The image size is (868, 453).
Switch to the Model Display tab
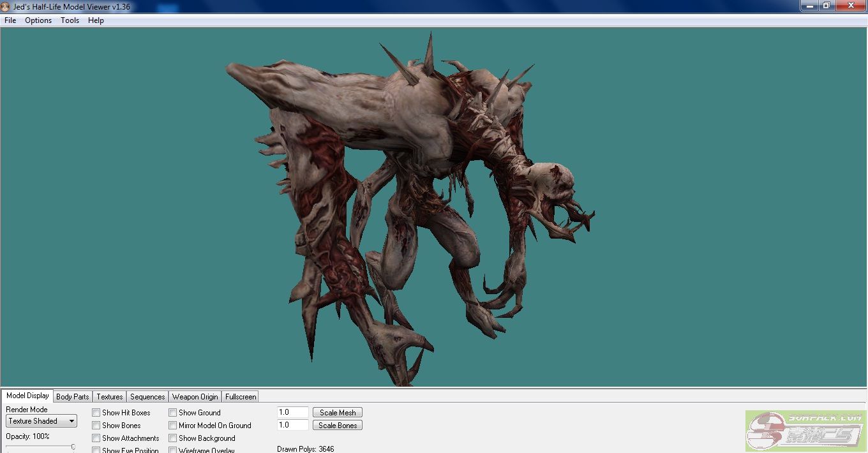[x=27, y=396]
